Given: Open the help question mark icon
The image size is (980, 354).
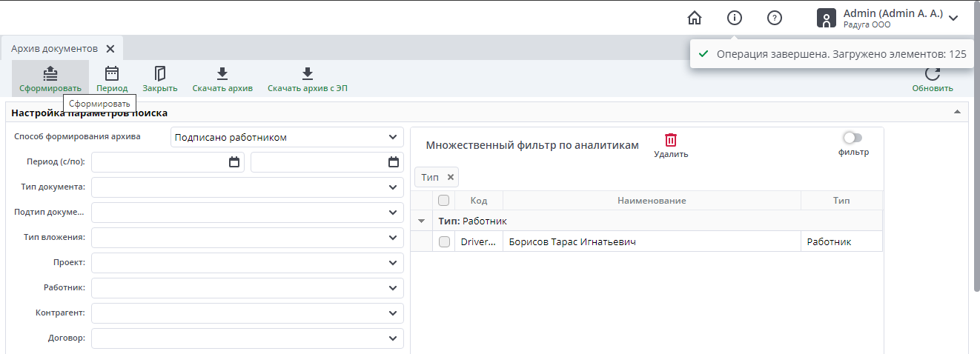Looking at the screenshot, I should click(775, 18).
